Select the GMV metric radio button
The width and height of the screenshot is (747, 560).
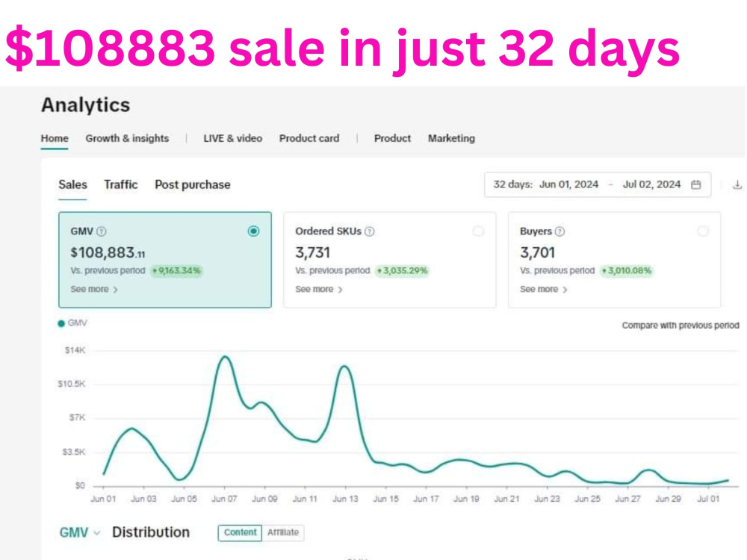[x=253, y=231]
